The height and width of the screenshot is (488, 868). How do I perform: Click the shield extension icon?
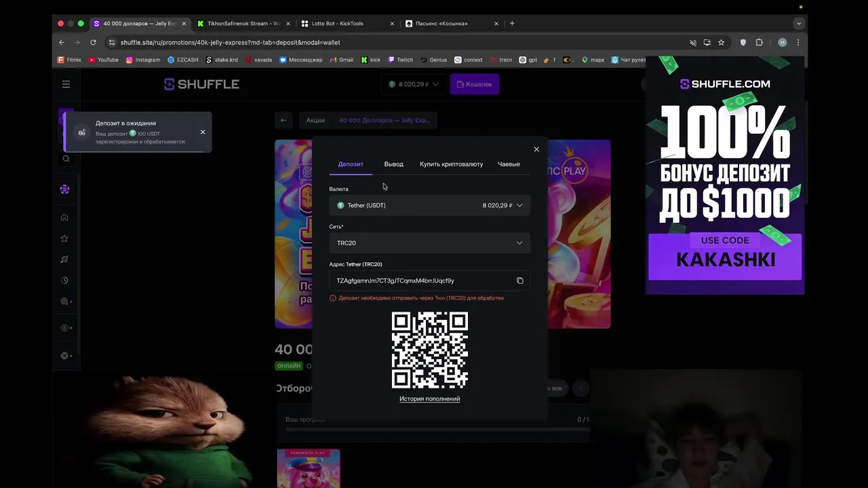743,42
